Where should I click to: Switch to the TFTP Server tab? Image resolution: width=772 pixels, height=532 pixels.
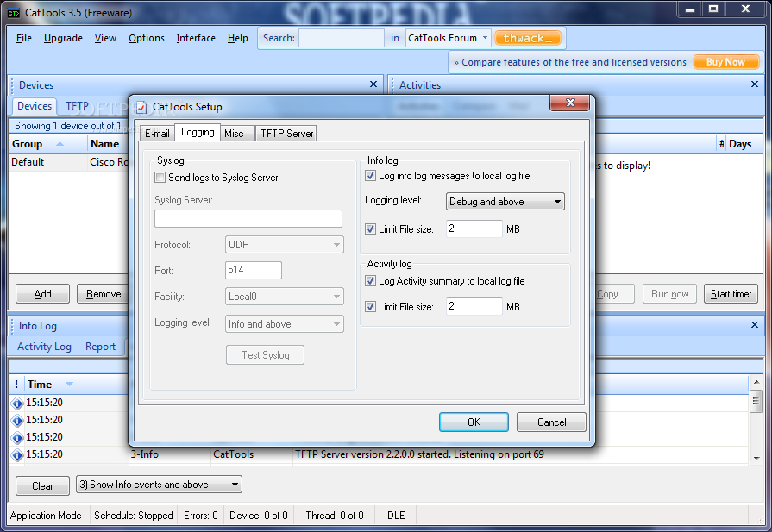(x=286, y=134)
